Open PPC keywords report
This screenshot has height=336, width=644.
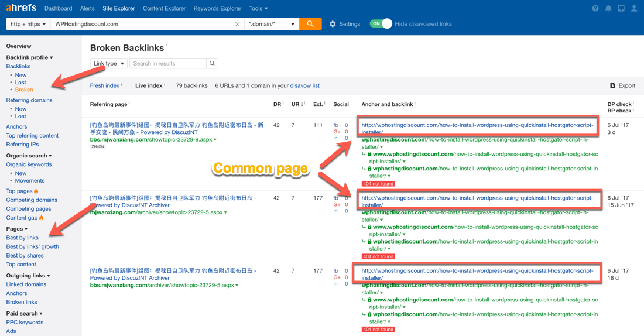coord(25,322)
